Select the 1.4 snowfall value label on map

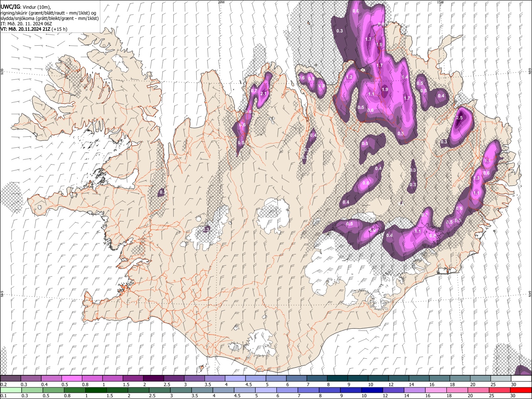click(405, 77)
